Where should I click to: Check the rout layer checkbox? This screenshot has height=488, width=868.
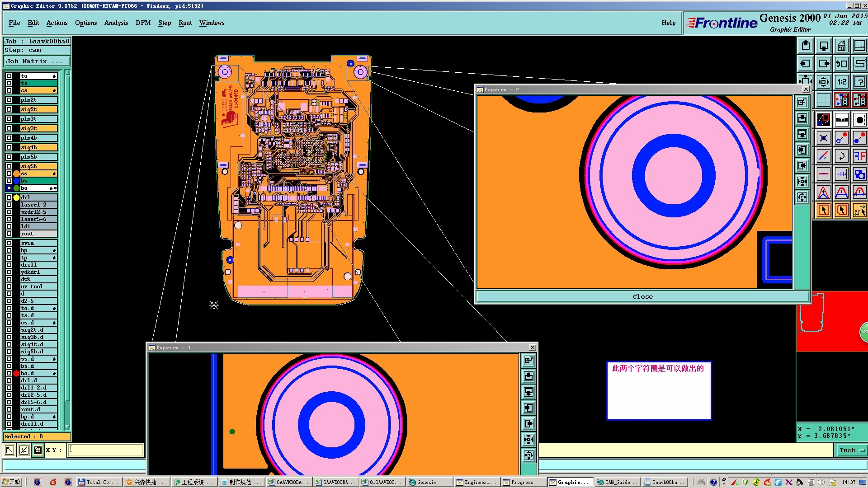[9, 234]
